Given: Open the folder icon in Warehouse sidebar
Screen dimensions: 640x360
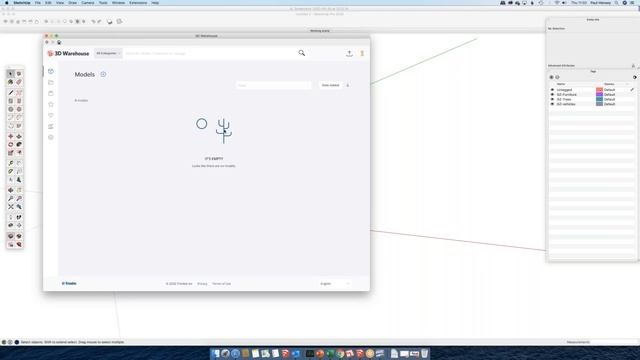Looking at the screenshot, I should [x=51, y=82].
